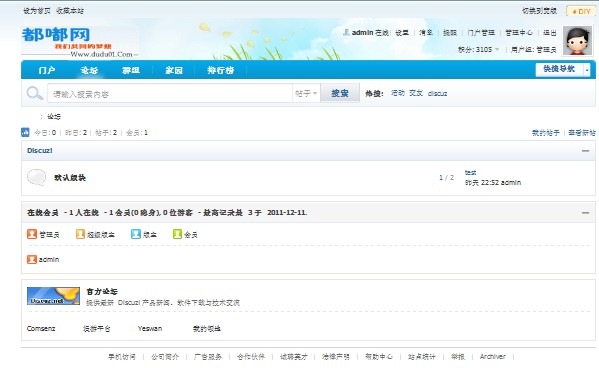599x368 pixels.
Task: Click the 快捷导航 button
Action: 559,69
